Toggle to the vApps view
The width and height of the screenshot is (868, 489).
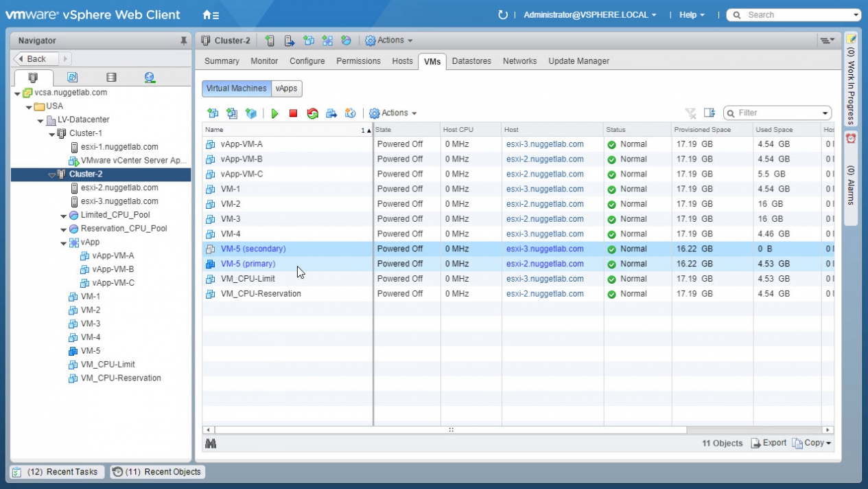click(x=286, y=89)
